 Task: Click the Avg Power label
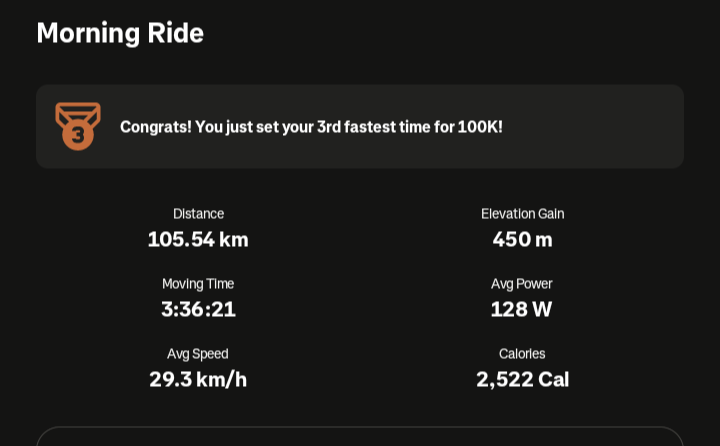[x=522, y=284]
